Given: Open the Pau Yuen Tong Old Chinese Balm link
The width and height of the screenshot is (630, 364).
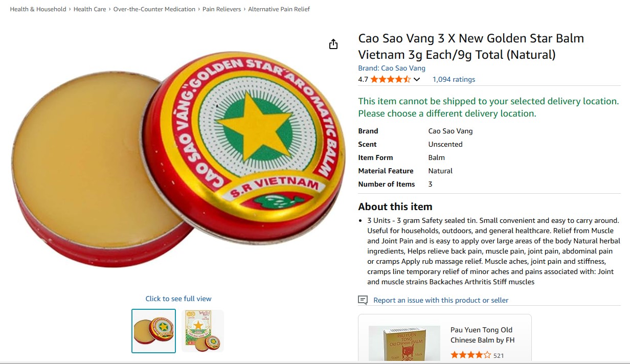Looking at the screenshot, I should 482,335.
